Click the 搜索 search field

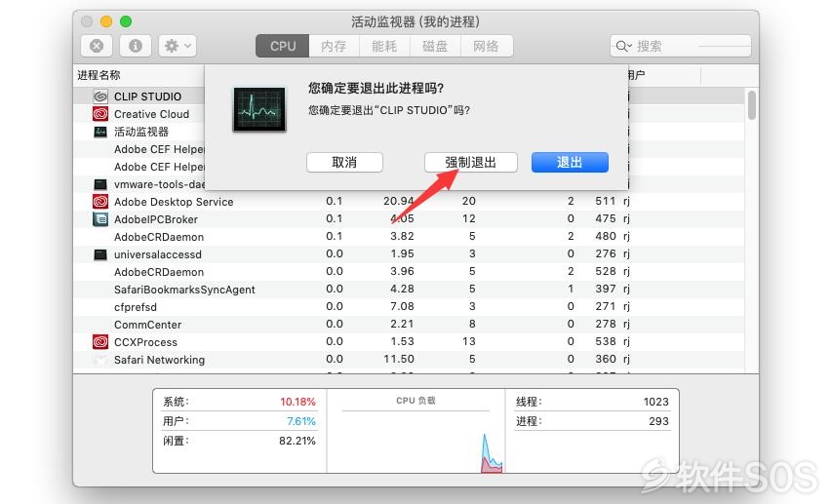pos(681,46)
